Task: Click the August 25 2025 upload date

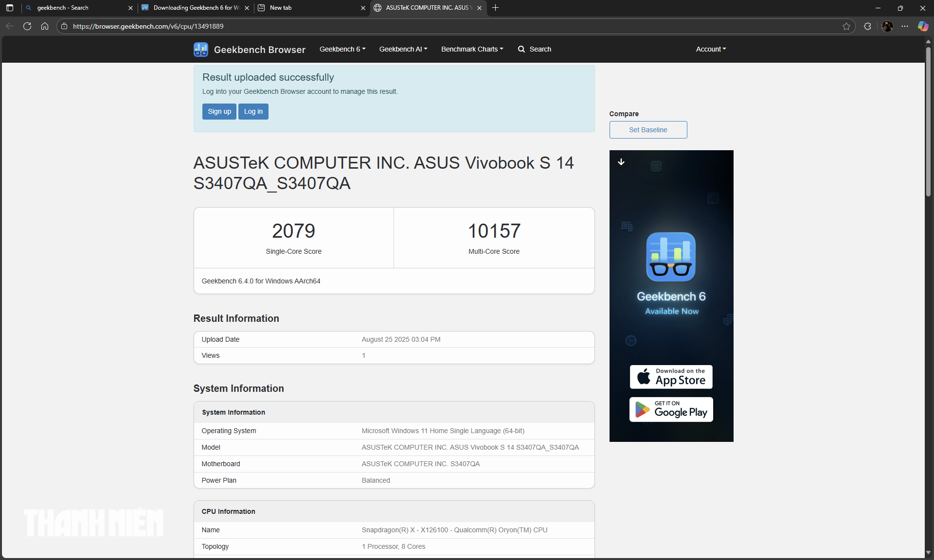Action: (401, 339)
